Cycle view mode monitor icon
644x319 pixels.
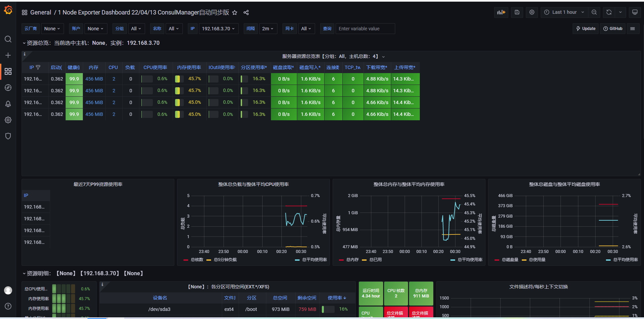[x=635, y=12]
